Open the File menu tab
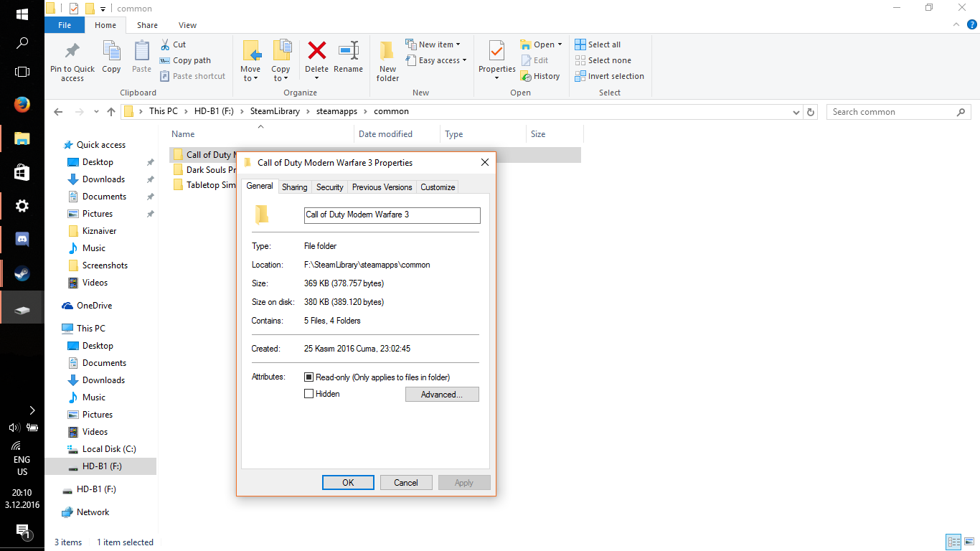 65,25
